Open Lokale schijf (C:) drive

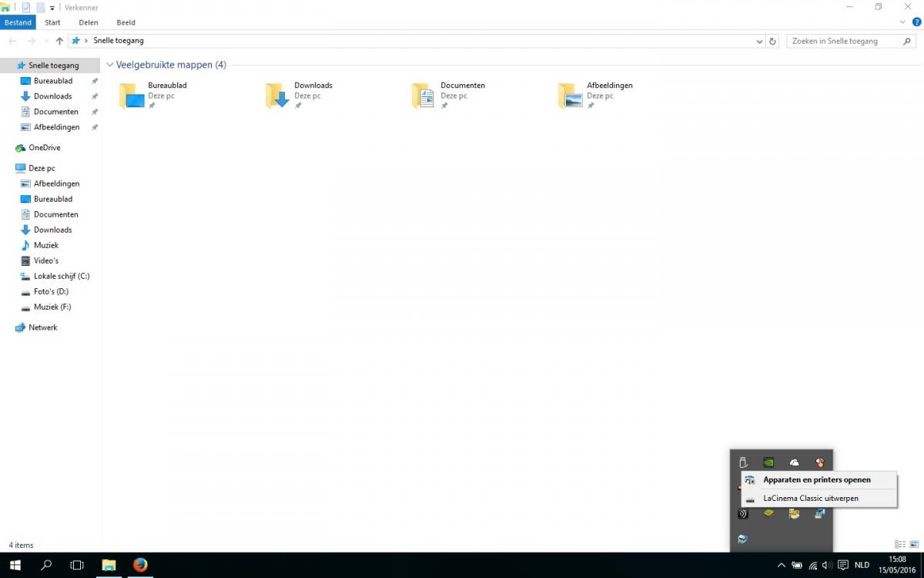[x=62, y=276]
